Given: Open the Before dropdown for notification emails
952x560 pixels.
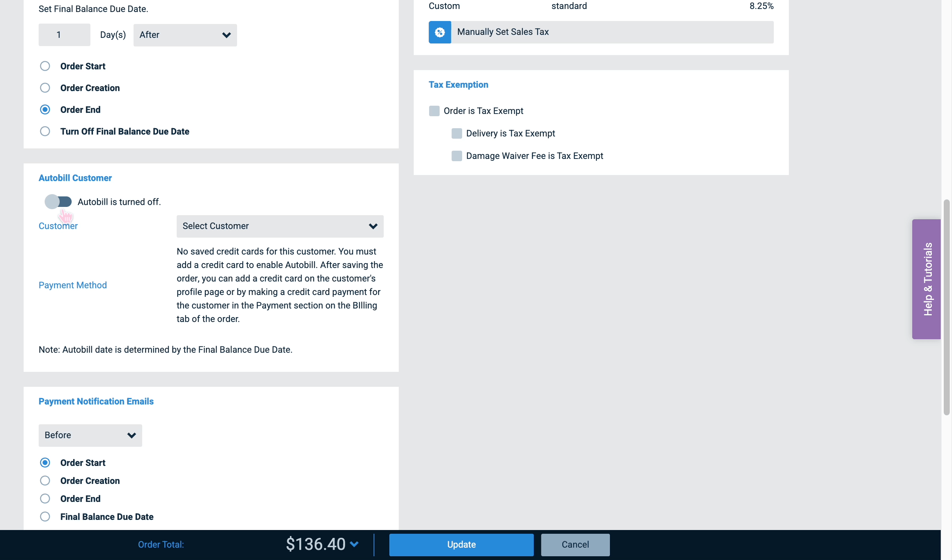Looking at the screenshot, I should click(x=90, y=436).
